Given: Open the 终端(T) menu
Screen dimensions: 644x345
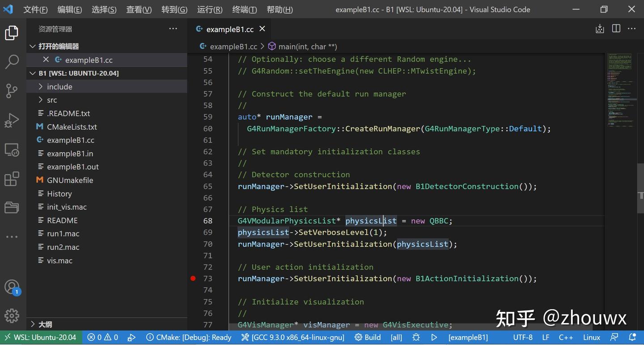Looking at the screenshot, I should (245, 9).
